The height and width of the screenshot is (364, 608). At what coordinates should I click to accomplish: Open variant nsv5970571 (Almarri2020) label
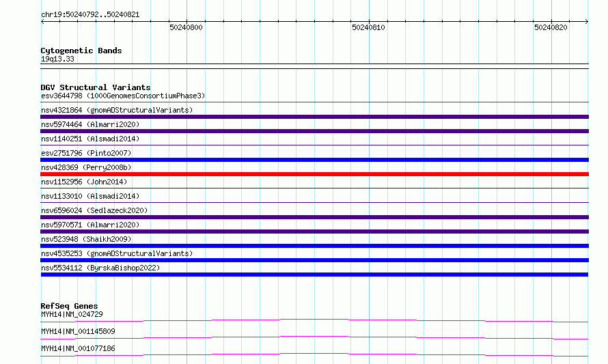click(90, 225)
